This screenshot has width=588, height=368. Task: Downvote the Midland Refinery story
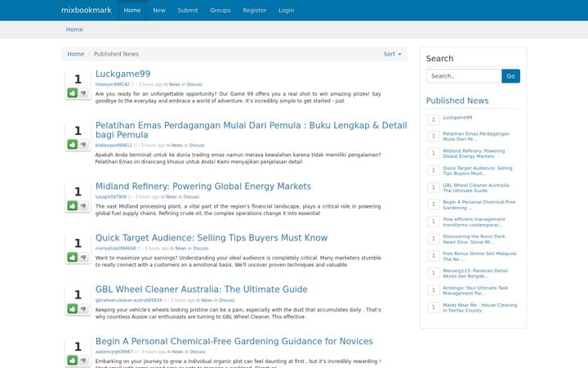click(83, 205)
